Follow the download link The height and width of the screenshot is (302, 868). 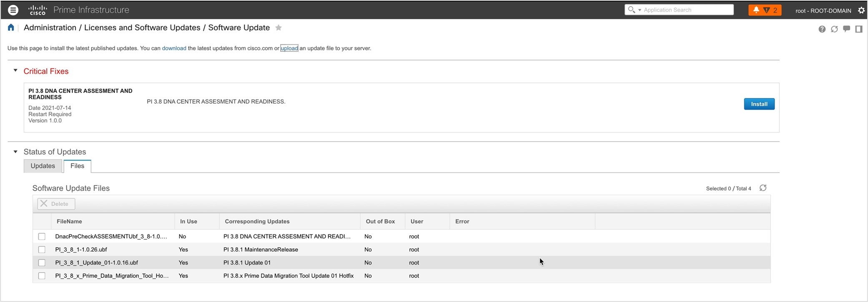(174, 48)
